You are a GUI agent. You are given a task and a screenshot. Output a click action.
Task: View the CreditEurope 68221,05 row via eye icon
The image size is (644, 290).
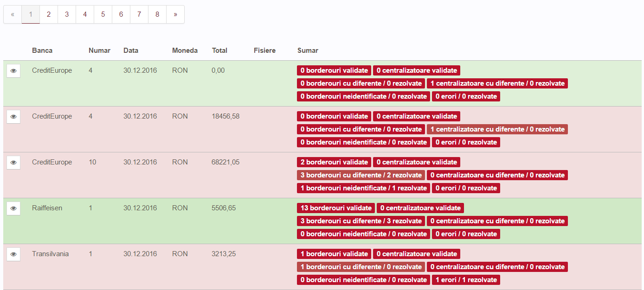13,163
